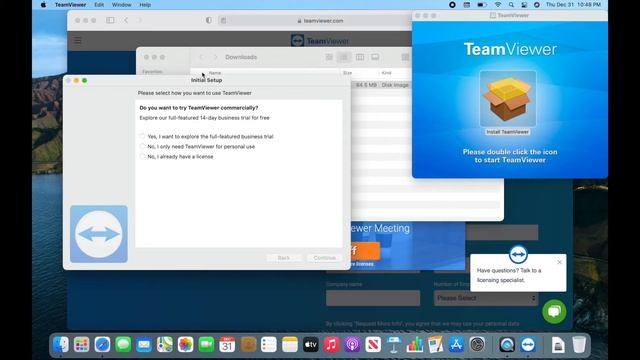Sort Finder list by Name column
The height and width of the screenshot is (360, 640).
coord(215,73)
